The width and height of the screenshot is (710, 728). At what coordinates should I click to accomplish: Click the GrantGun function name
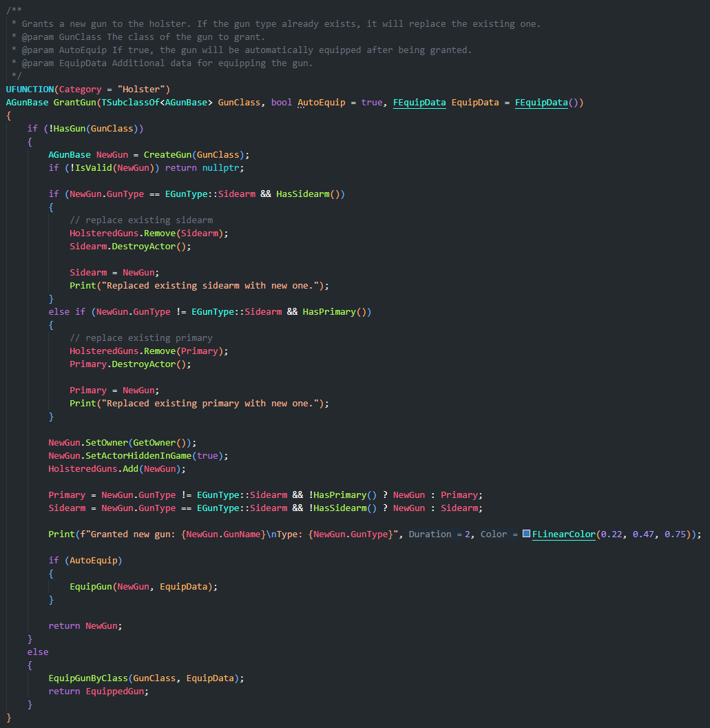(x=74, y=102)
